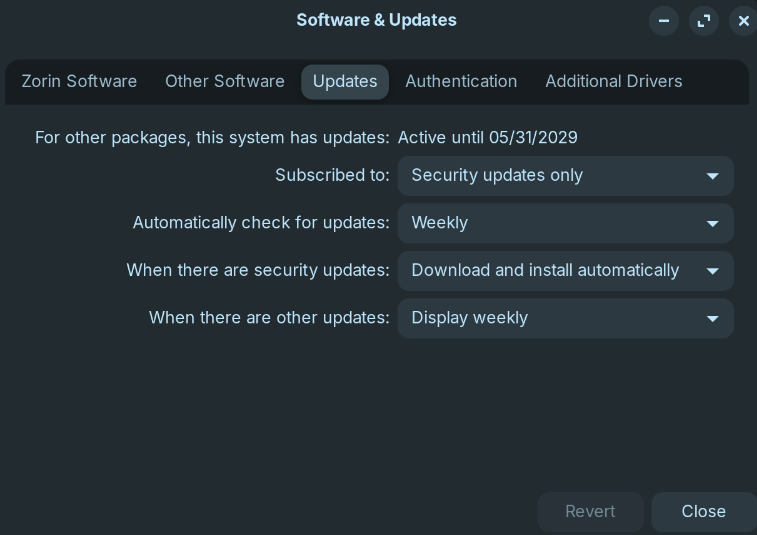The width and height of the screenshot is (757, 535).
Task: Minimize the Software & Updates window
Action: point(664,21)
